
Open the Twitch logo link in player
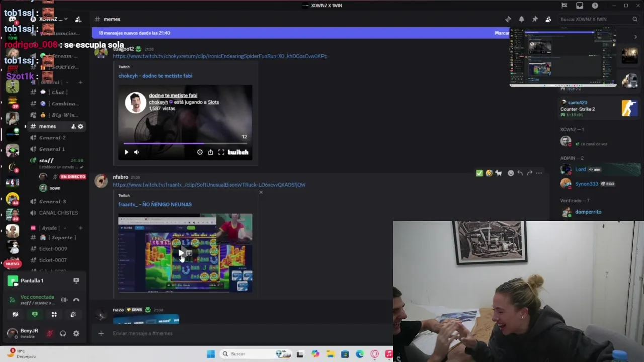click(238, 152)
